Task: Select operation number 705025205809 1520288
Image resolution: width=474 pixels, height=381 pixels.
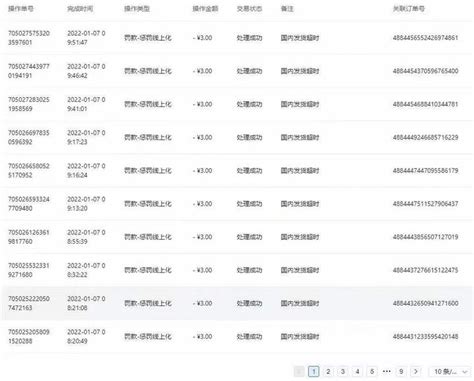Action: pos(29,336)
